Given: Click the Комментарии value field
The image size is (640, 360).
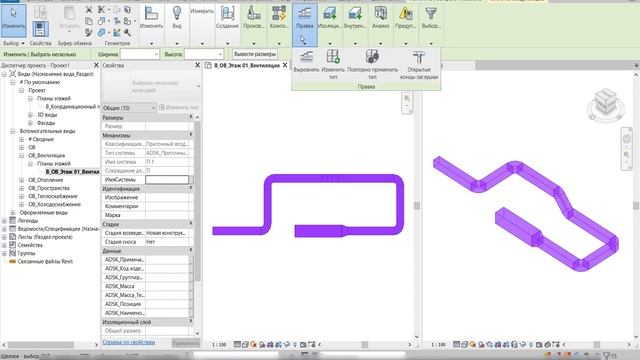Looking at the screenshot, I should click(x=167, y=206).
